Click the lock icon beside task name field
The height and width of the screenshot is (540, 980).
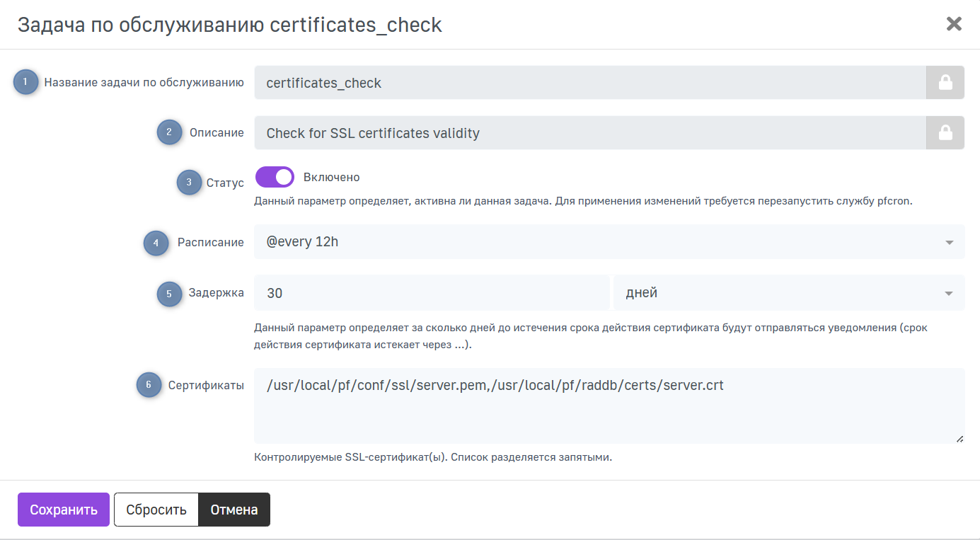[945, 83]
